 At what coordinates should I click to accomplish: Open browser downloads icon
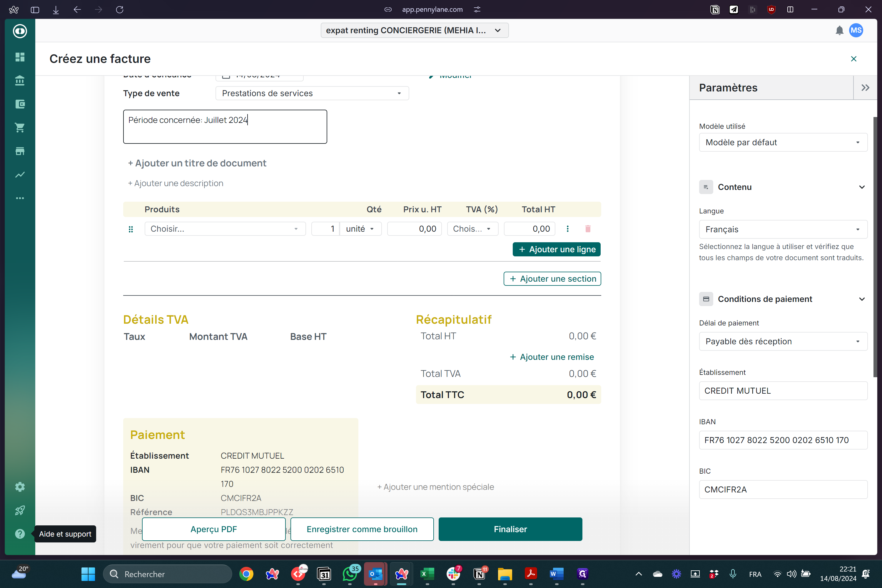(56, 9)
